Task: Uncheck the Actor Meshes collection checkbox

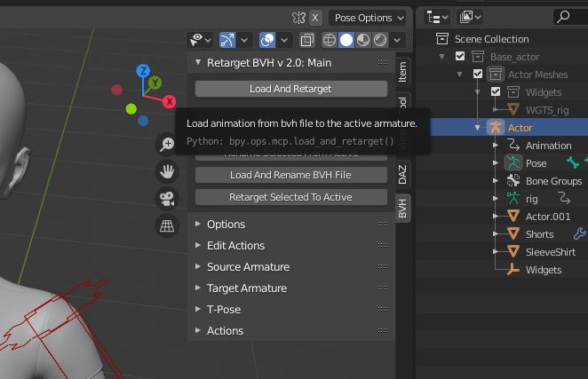Action: [478, 74]
